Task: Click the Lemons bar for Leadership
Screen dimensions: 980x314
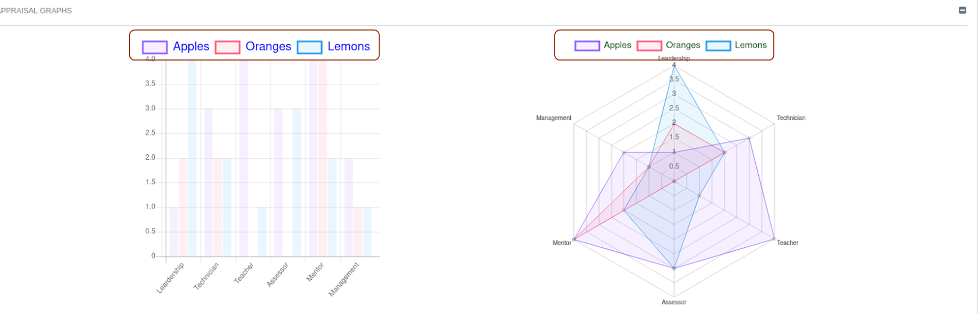Action: tap(192, 158)
